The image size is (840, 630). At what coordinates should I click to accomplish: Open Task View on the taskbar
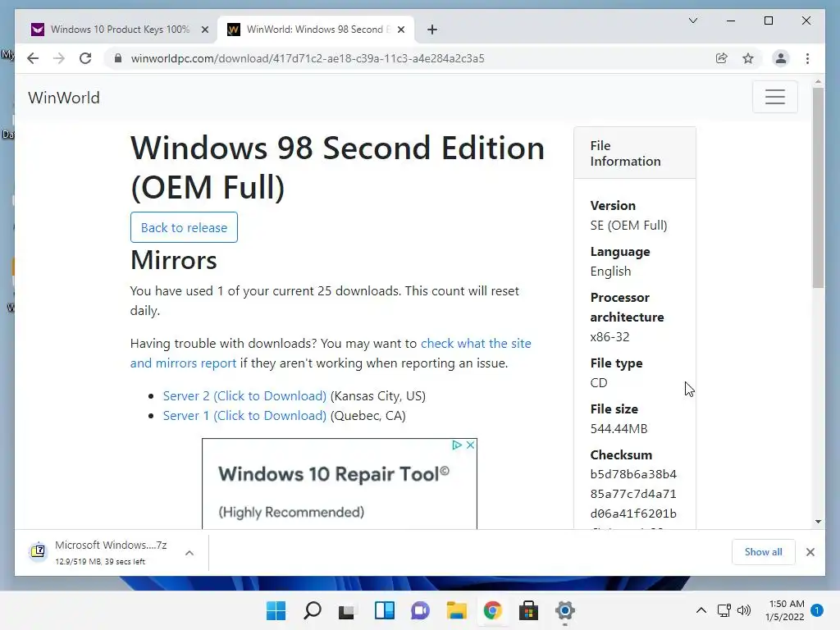click(x=348, y=610)
